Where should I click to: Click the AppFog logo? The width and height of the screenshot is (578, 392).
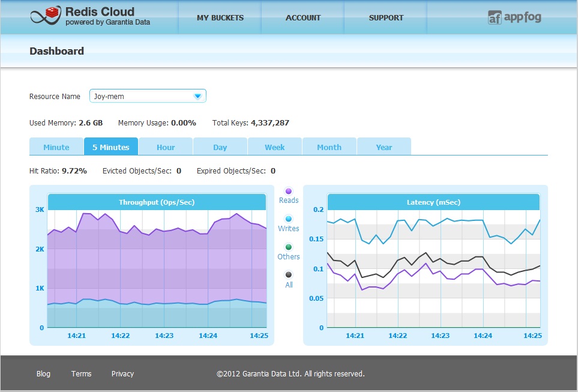click(x=514, y=17)
